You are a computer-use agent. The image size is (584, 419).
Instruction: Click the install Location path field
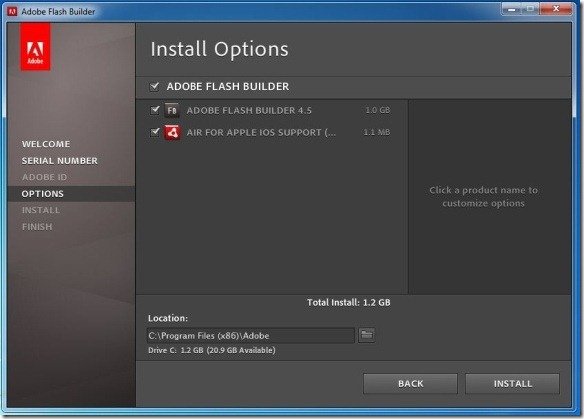251,335
